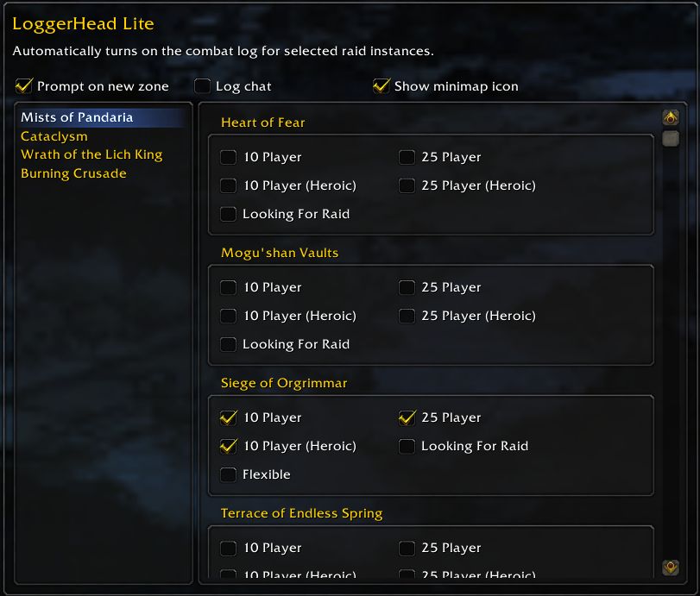Choose Burning Crusade in the list
This screenshot has height=596, width=700.
pyautogui.click(x=73, y=173)
